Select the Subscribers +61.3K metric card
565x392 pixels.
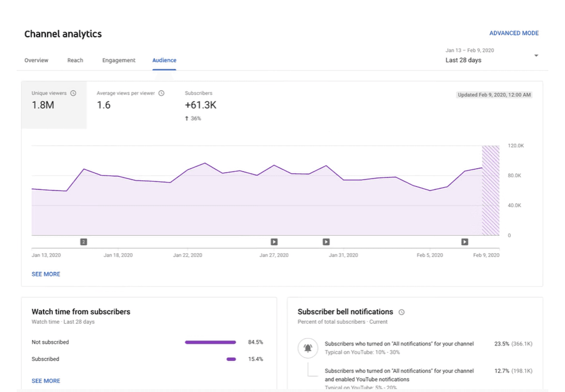(x=201, y=105)
